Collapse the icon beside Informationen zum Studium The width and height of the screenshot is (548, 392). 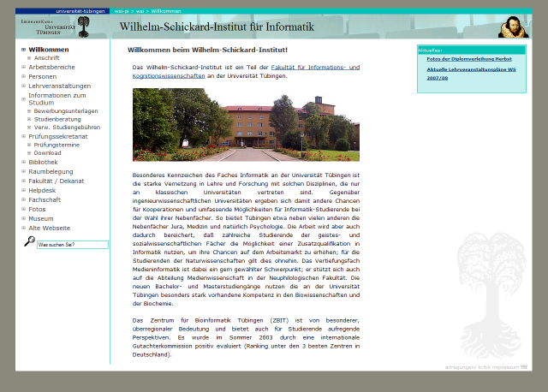tap(23, 99)
